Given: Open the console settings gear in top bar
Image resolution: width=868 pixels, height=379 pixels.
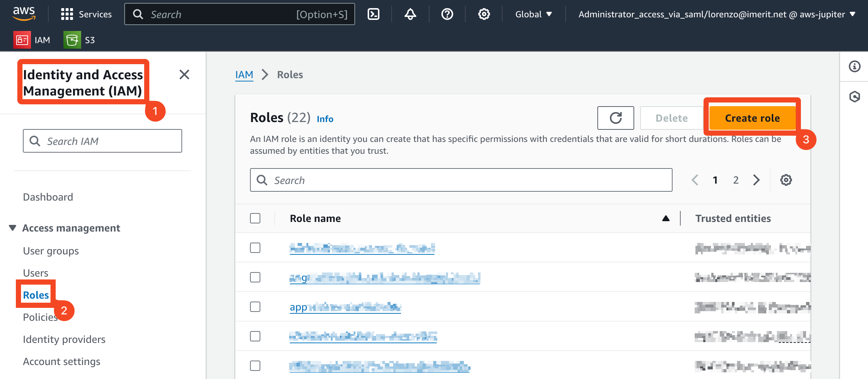Looking at the screenshot, I should (x=484, y=14).
